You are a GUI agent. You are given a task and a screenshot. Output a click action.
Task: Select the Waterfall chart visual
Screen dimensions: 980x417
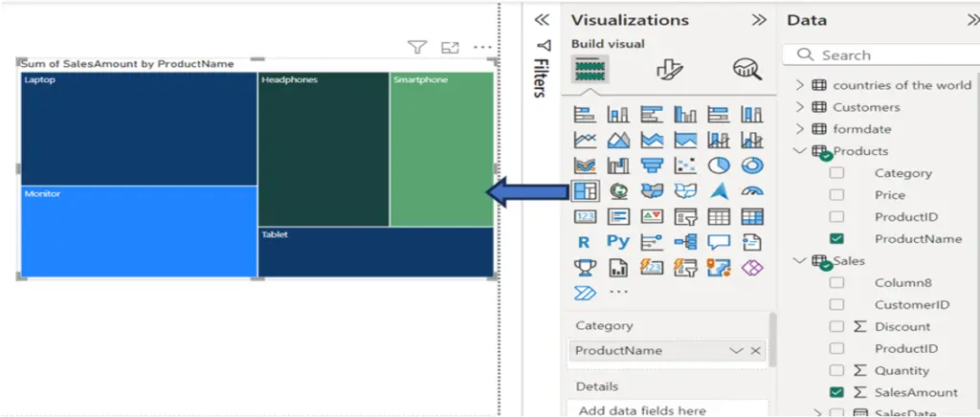point(618,165)
